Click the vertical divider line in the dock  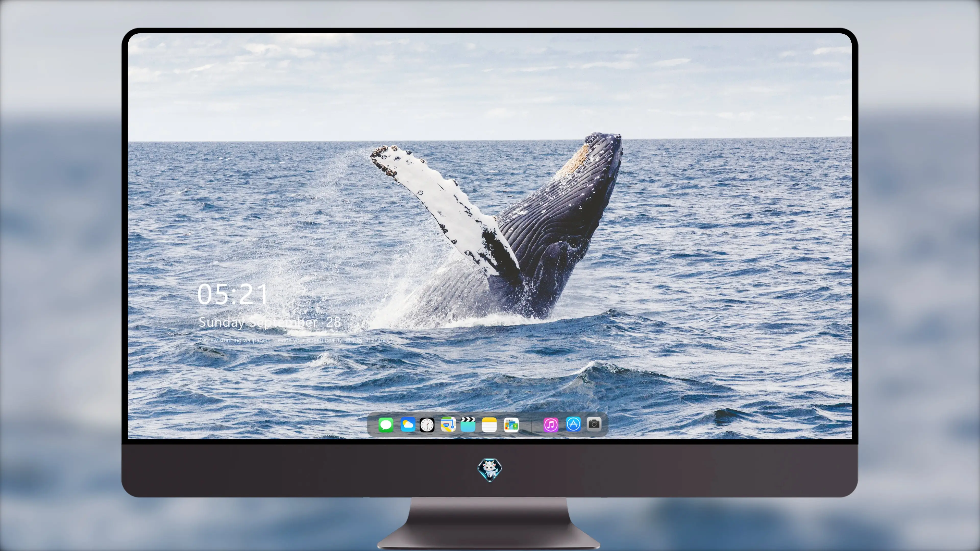(531, 425)
